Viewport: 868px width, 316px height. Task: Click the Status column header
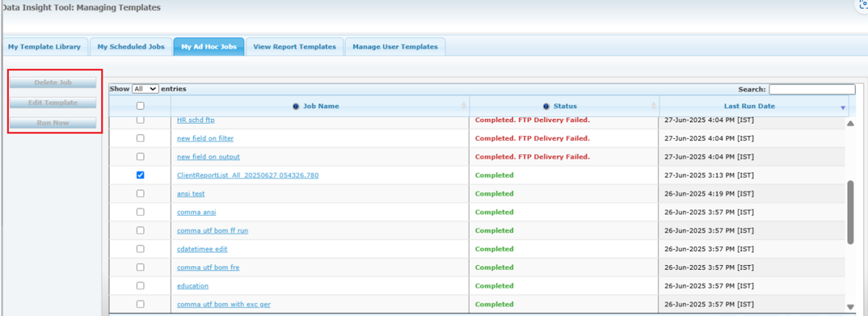click(565, 106)
